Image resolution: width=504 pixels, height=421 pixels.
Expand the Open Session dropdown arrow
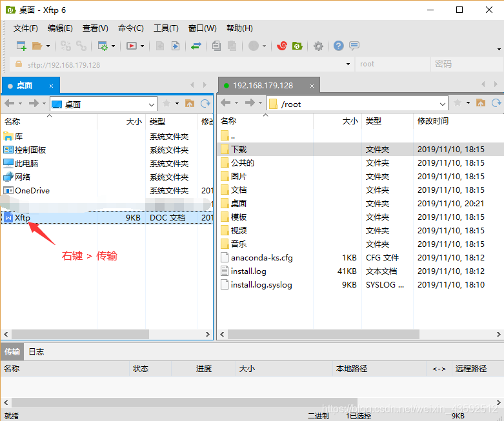point(48,46)
